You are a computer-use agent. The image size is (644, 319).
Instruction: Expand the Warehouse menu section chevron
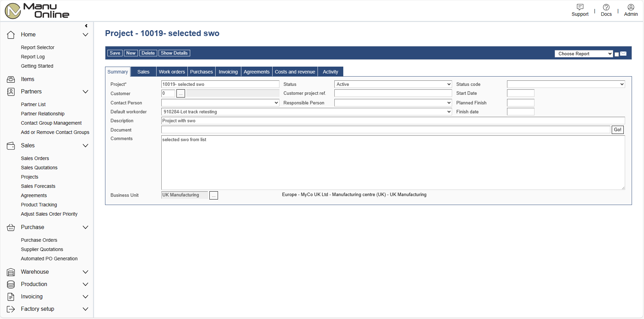pos(85,272)
